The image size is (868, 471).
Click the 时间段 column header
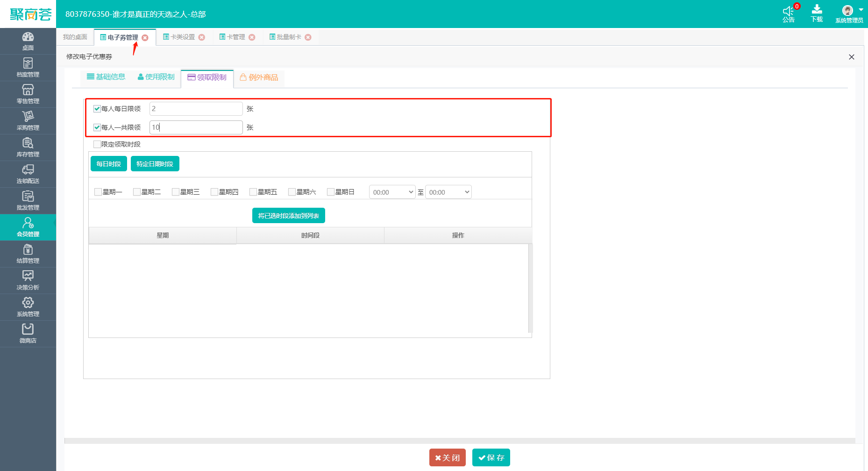[x=310, y=235]
